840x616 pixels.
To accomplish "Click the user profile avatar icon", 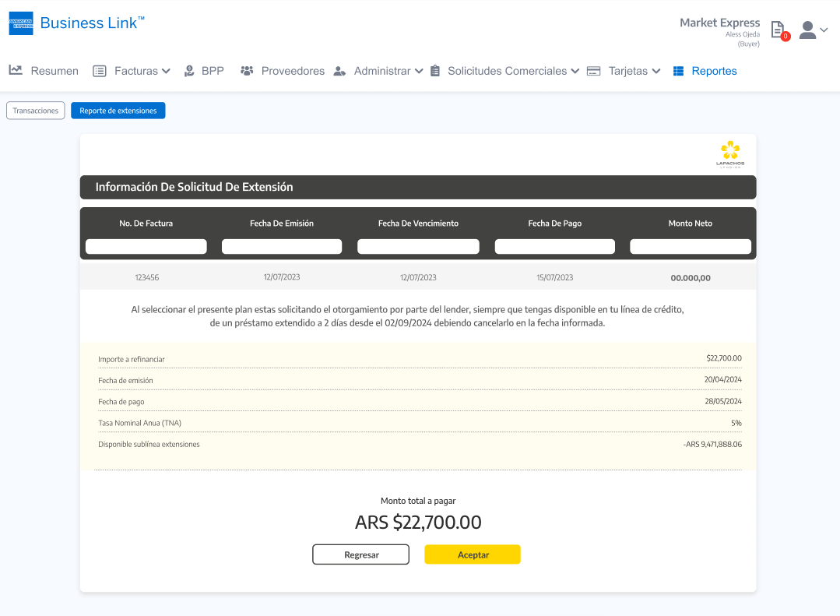I will [807, 30].
